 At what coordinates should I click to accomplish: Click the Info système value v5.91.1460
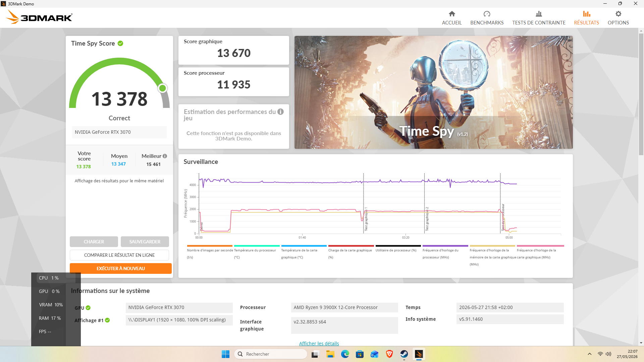(x=510, y=319)
